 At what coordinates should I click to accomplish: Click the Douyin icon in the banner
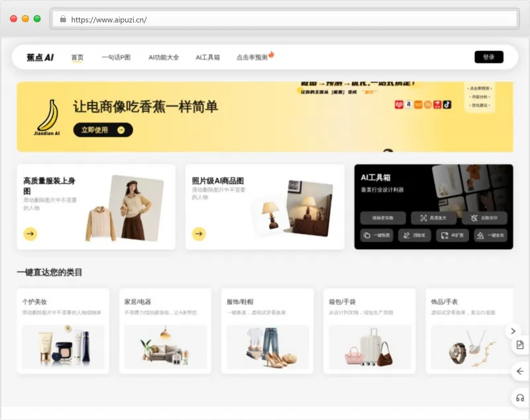(447, 105)
